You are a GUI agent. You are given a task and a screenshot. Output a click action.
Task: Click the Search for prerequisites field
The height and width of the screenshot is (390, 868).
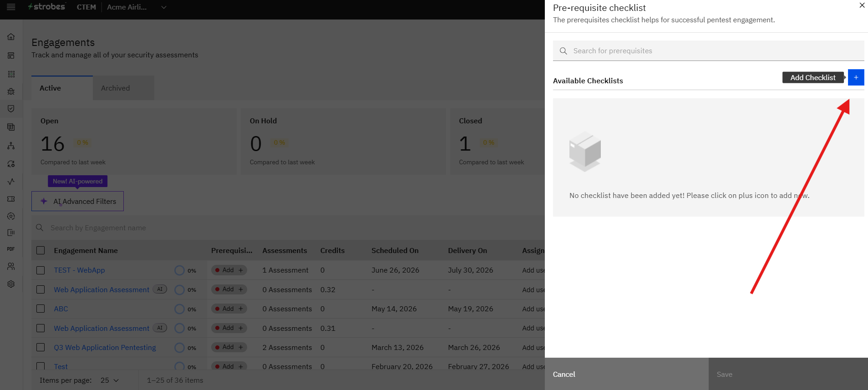(708, 51)
